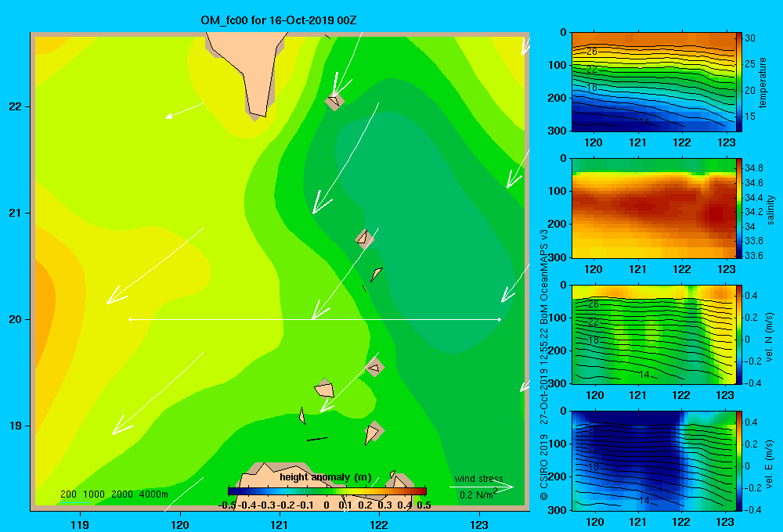The width and height of the screenshot is (783, 532).
Task: Click the salinity colorbar beside the second panel
Action: tap(739, 208)
